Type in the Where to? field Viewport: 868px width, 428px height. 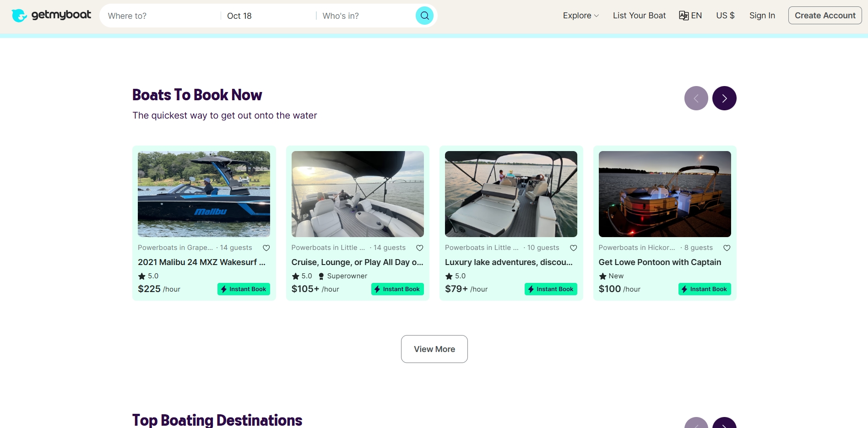tap(160, 16)
